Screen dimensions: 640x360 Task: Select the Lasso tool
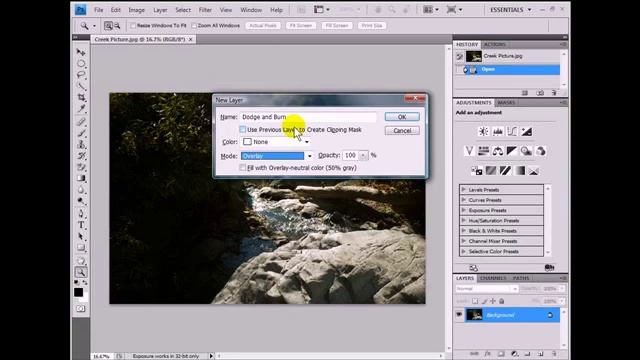[81, 75]
